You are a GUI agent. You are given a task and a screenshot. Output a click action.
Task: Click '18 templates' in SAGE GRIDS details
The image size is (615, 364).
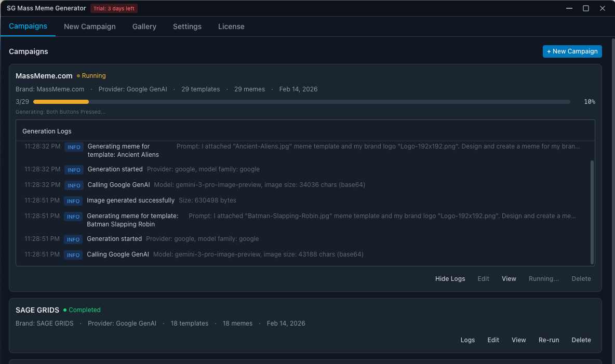[x=190, y=323]
